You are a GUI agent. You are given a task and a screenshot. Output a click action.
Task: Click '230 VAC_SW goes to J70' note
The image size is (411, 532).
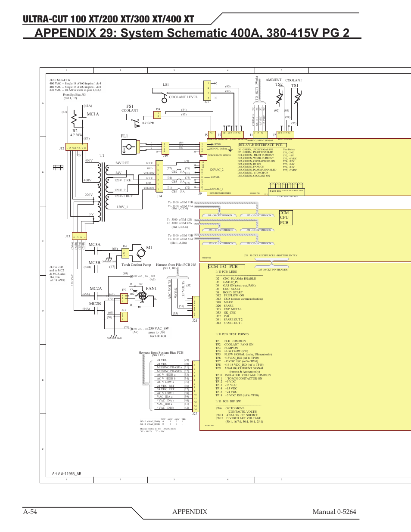tap(158, 332)
